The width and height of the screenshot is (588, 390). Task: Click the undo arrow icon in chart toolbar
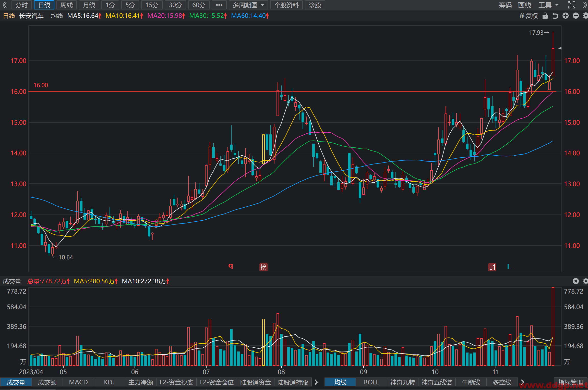555,16
